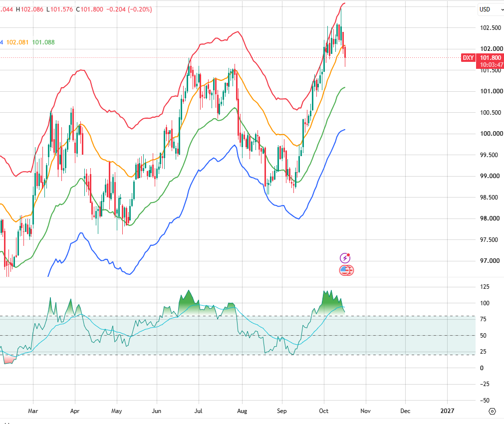Open chart settings gear on time axis

(x=492, y=411)
